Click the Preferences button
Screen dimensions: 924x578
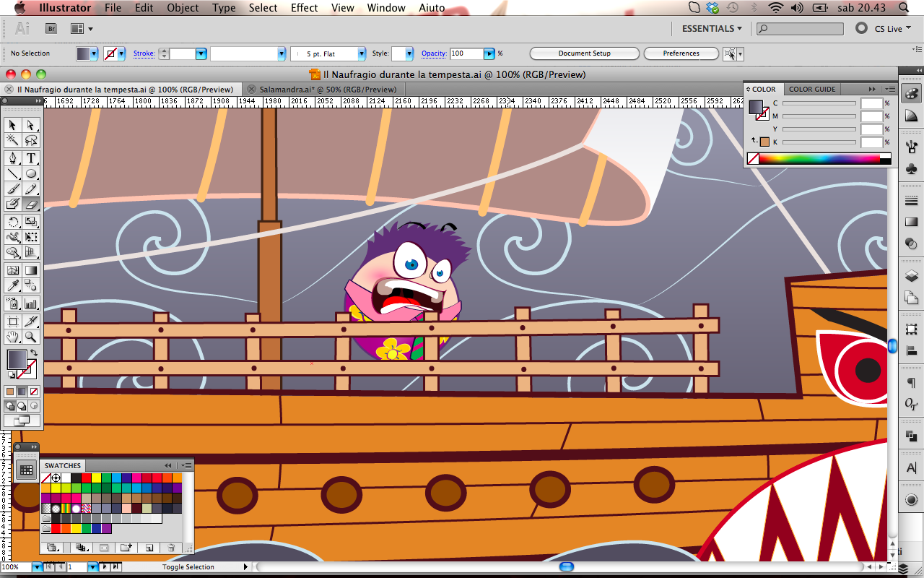[x=681, y=53]
